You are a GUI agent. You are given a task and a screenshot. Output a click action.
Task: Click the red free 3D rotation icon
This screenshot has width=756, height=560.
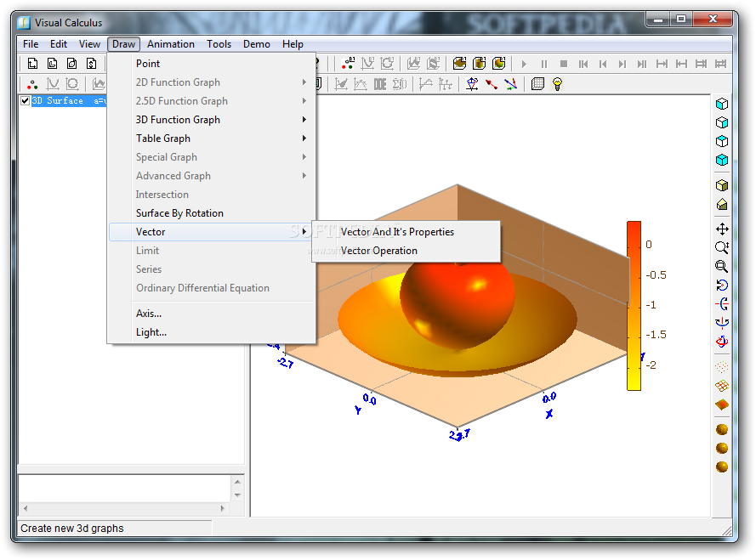[x=722, y=342]
